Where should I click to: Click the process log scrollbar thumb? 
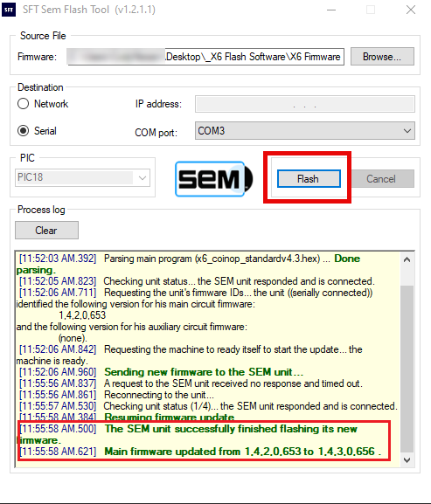click(407, 369)
